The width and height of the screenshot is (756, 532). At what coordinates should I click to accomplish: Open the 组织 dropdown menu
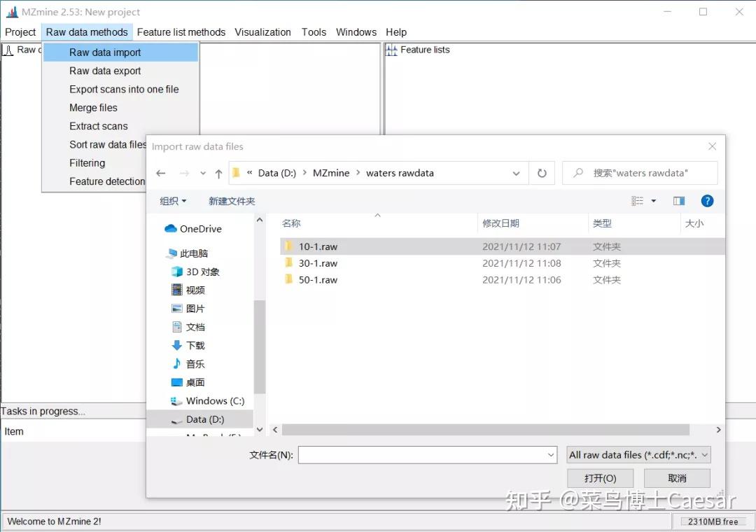coord(173,201)
